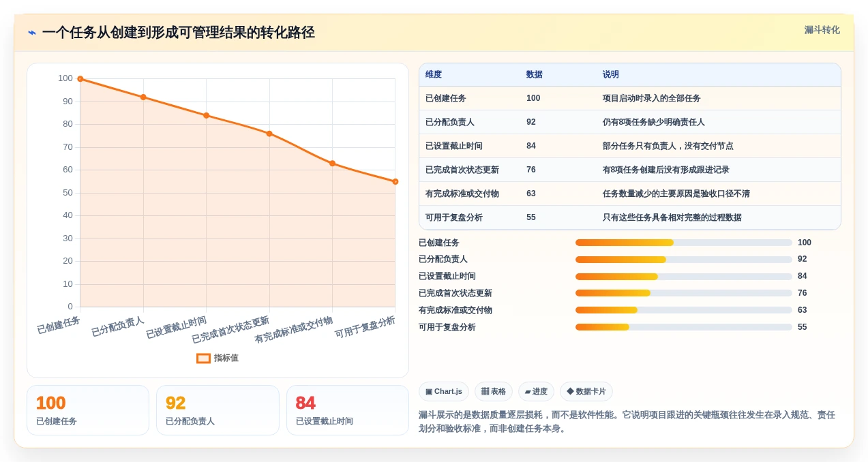Click the chart data point for 可用于复盘分析

(x=395, y=181)
